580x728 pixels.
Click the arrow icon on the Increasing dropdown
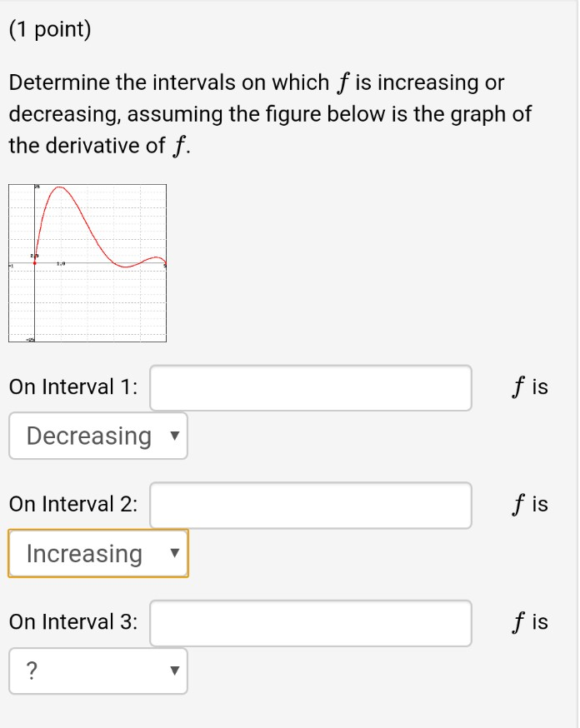pyautogui.click(x=175, y=553)
